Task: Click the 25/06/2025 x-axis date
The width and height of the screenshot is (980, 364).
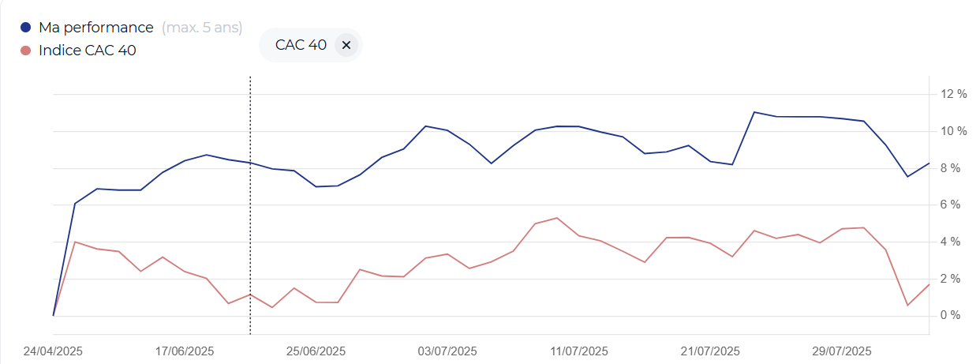Action: click(x=316, y=351)
